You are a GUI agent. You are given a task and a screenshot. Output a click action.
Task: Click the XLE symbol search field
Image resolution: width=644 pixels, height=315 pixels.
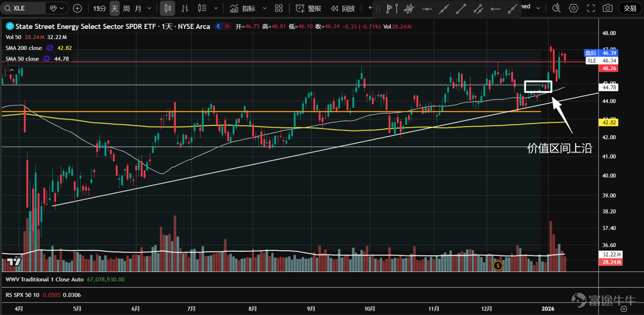pos(23,8)
